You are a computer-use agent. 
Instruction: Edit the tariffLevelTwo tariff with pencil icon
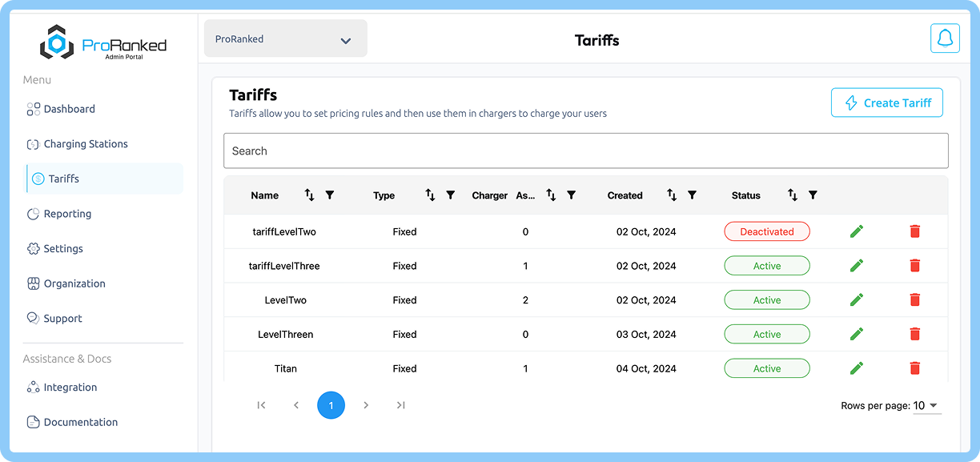[857, 231]
